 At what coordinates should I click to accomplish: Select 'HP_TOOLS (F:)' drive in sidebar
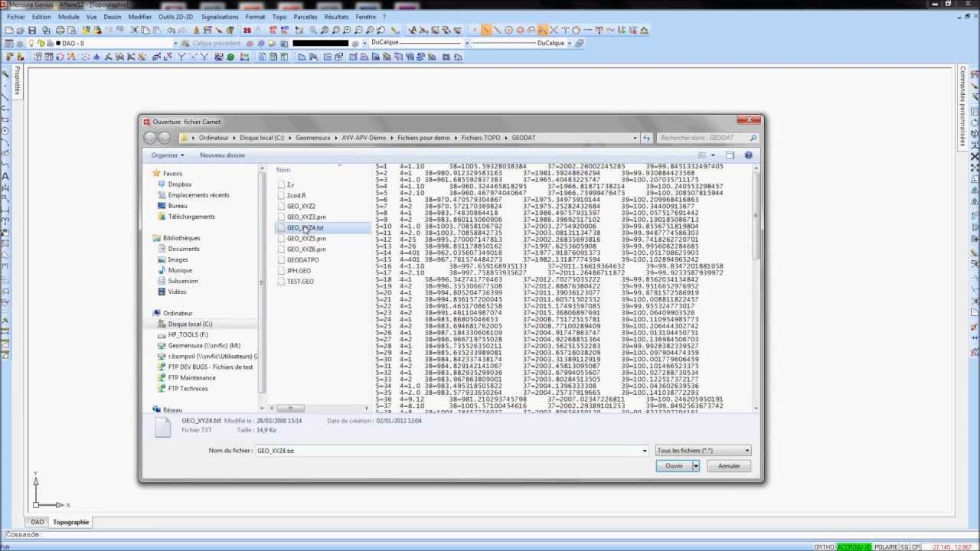188,334
